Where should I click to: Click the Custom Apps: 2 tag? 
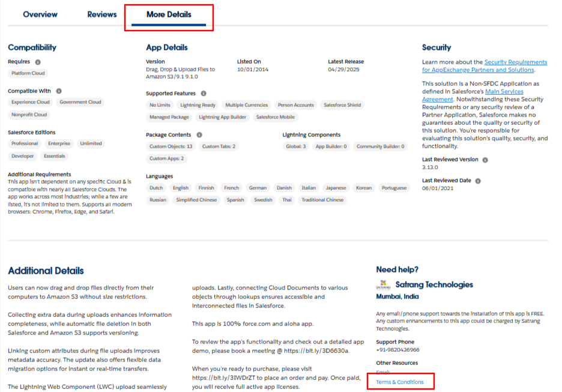pyautogui.click(x=166, y=158)
